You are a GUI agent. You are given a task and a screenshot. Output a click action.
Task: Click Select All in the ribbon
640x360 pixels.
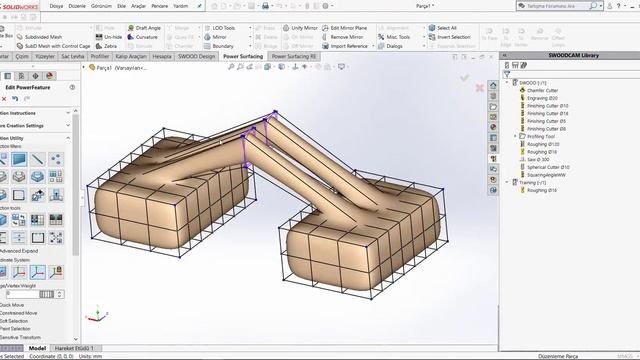(442, 28)
